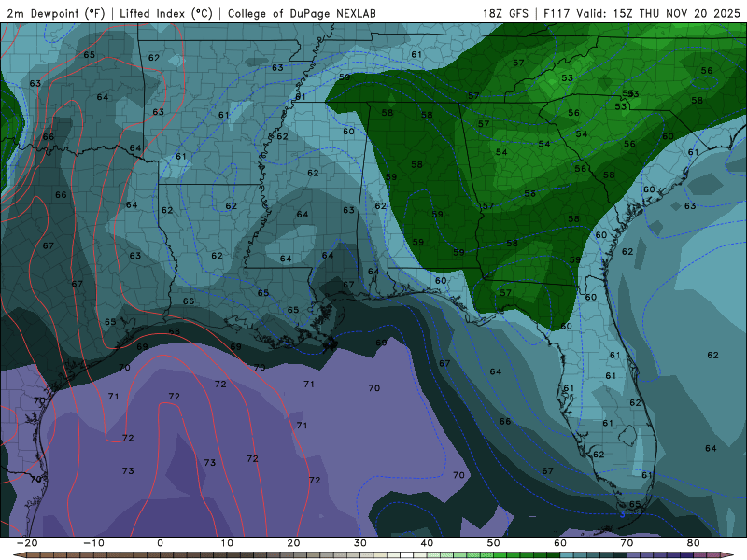This screenshot has width=747, height=560.
Task: Select the 60 label on the color scale
Action: (x=560, y=543)
